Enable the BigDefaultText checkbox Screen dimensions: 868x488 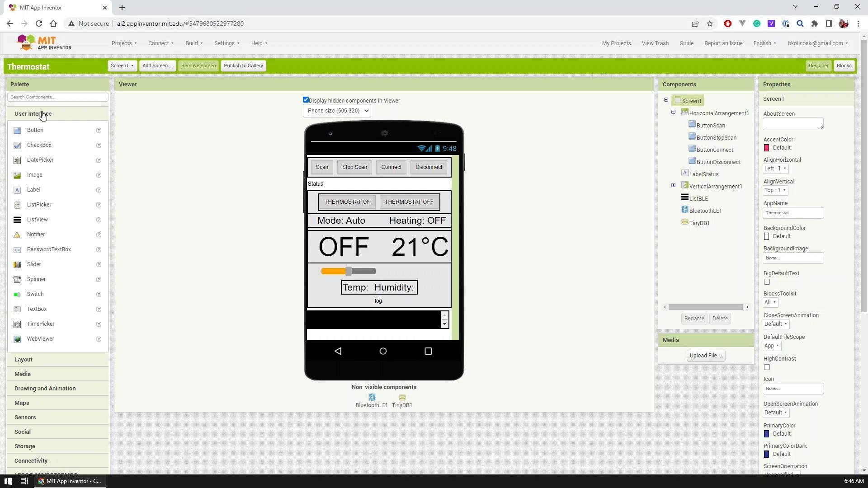(767, 282)
